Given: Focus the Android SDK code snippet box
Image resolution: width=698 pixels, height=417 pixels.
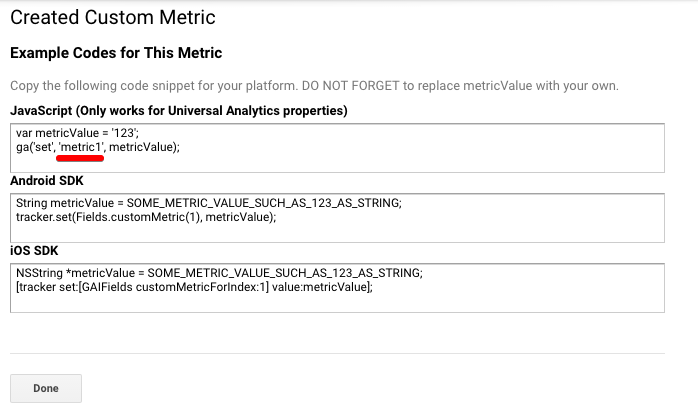Looking at the screenshot, I should 337,218.
